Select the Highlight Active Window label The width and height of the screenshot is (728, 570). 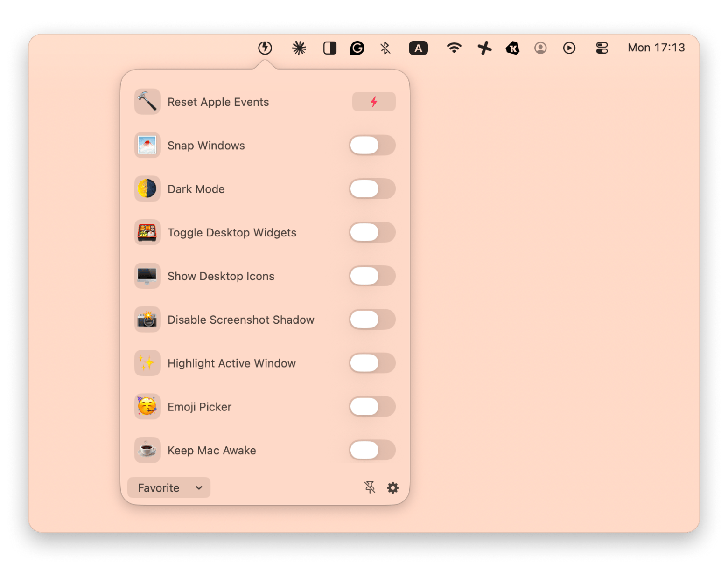[x=231, y=363]
